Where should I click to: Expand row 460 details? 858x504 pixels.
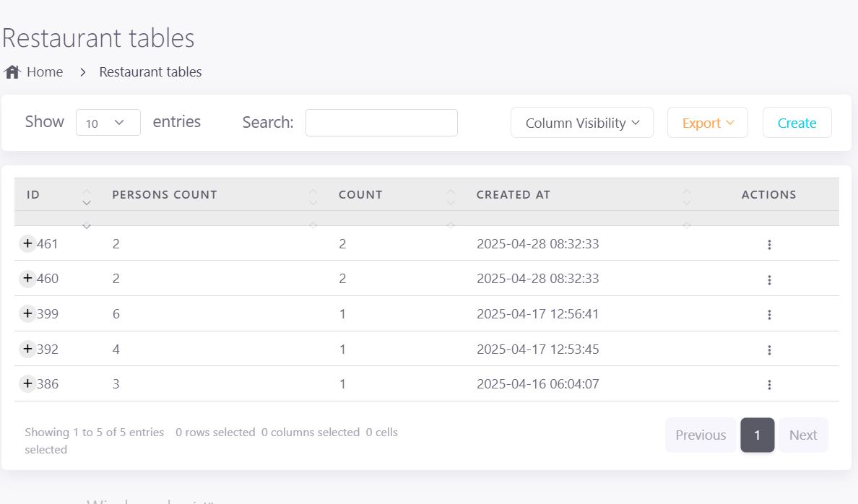27,279
